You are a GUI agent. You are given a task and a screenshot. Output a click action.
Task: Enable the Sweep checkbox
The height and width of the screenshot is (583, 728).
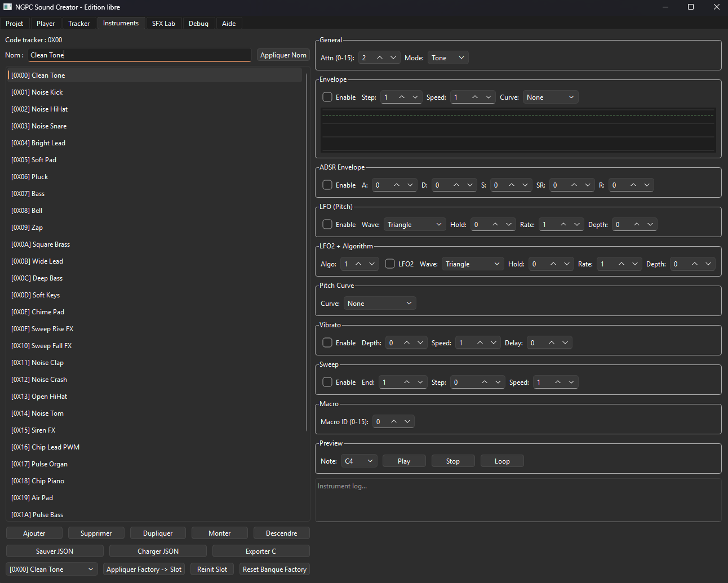pyautogui.click(x=327, y=382)
